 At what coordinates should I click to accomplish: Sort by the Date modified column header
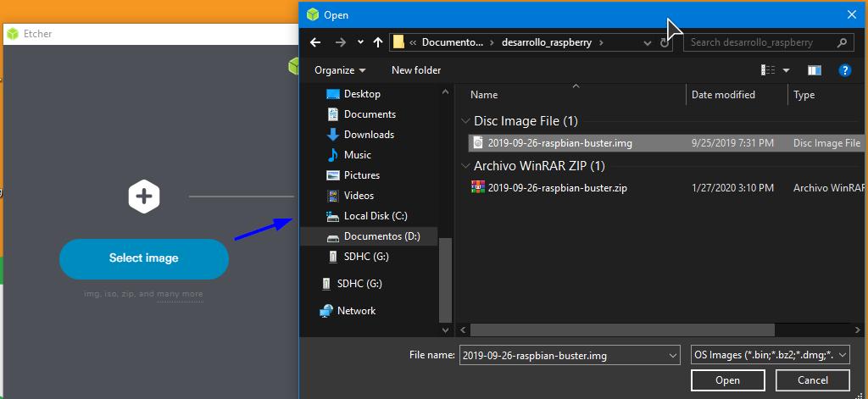coord(723,95)
